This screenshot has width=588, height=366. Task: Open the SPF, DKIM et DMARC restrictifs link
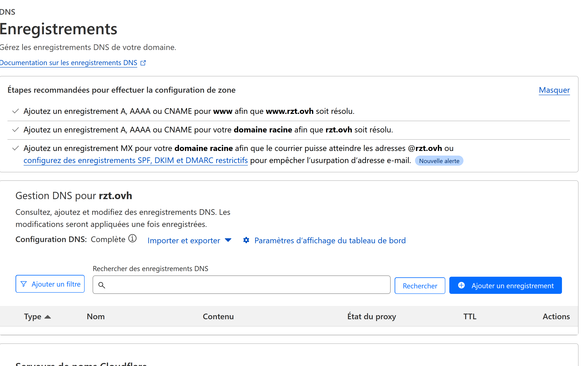[135, 160]
